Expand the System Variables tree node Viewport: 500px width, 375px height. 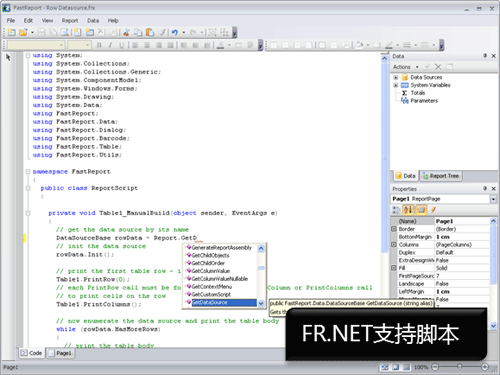396,85
